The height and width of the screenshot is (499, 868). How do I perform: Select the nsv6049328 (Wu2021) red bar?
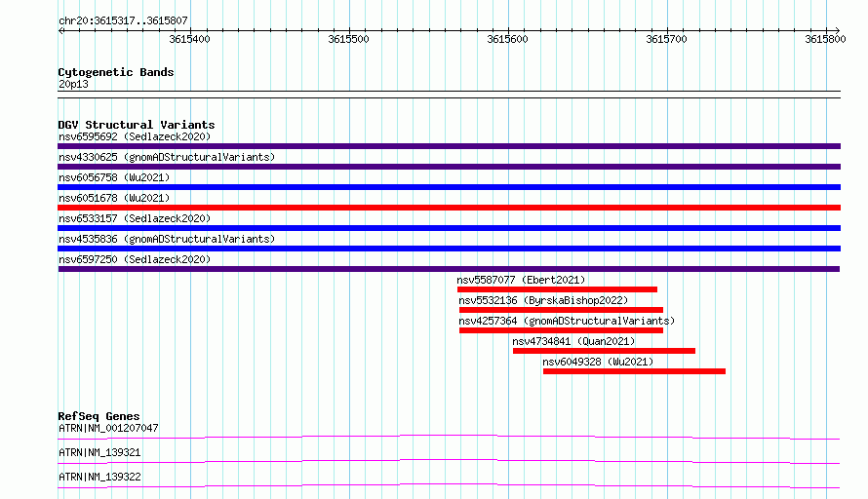(x=634, y=371)
